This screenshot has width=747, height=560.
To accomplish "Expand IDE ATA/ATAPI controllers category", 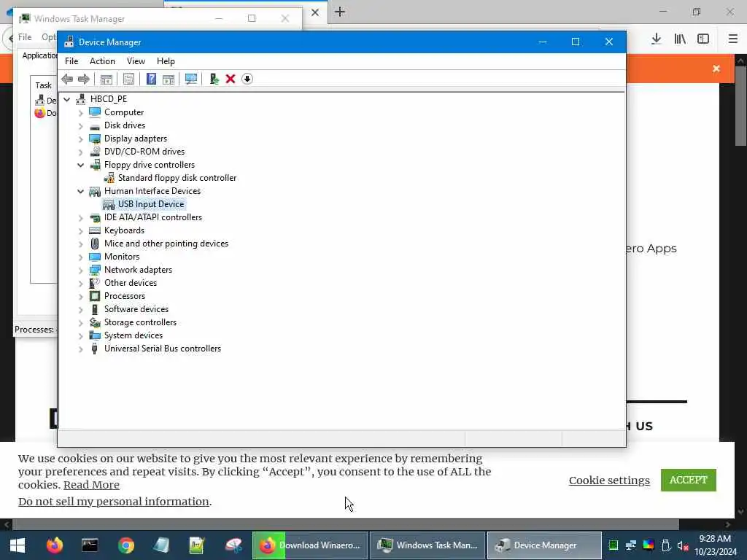I will tap(80, 217).
